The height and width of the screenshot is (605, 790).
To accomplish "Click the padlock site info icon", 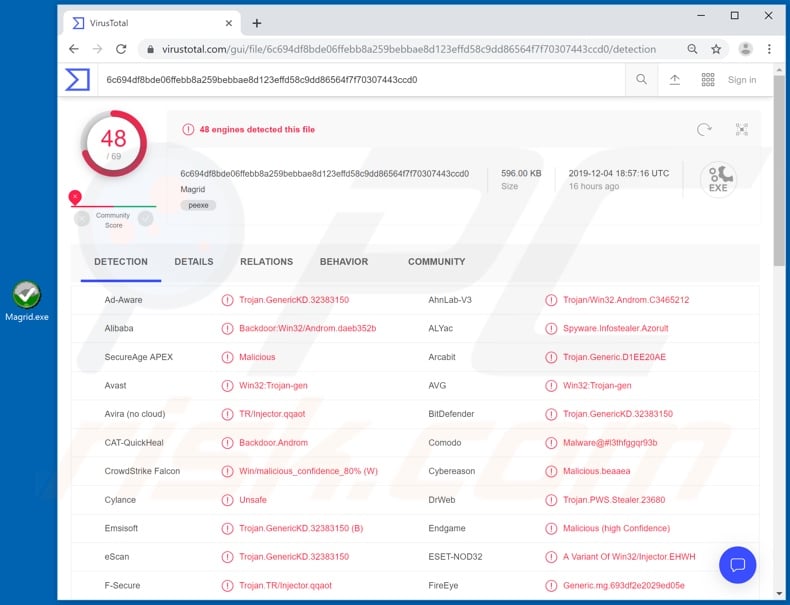I will (x=150, y=49).
